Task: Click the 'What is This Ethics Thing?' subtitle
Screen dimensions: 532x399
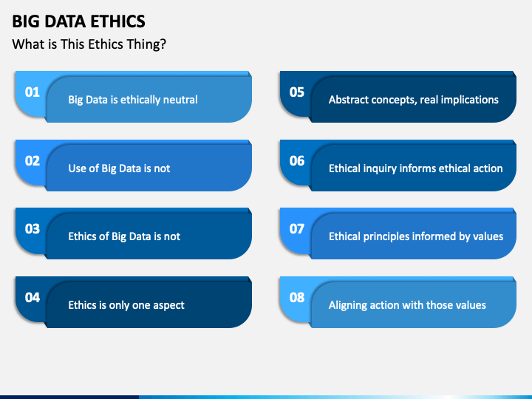Action: click(89, 44)
